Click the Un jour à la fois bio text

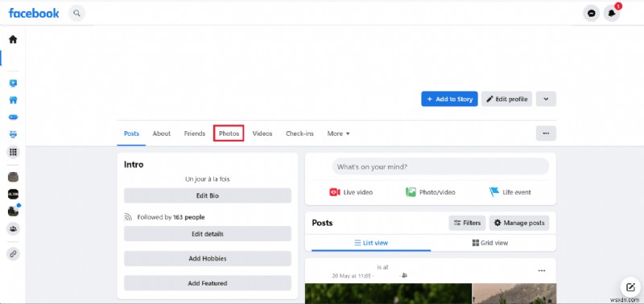208,179
